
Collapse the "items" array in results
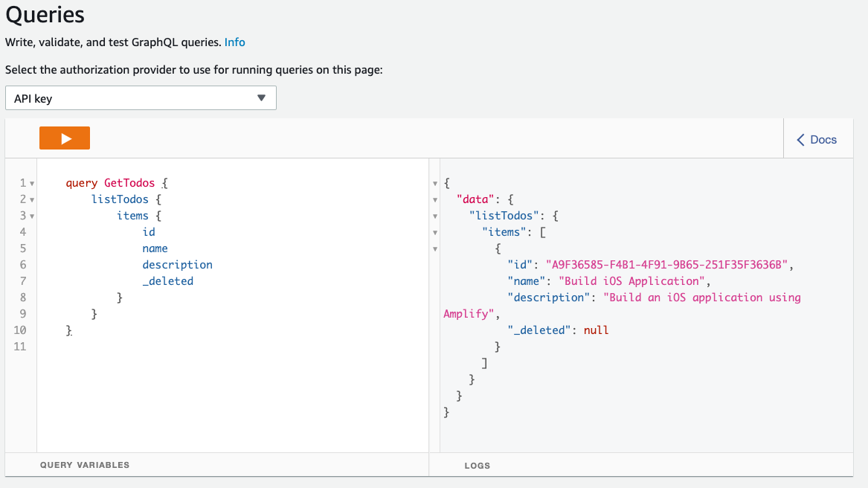tap(435, 233)
